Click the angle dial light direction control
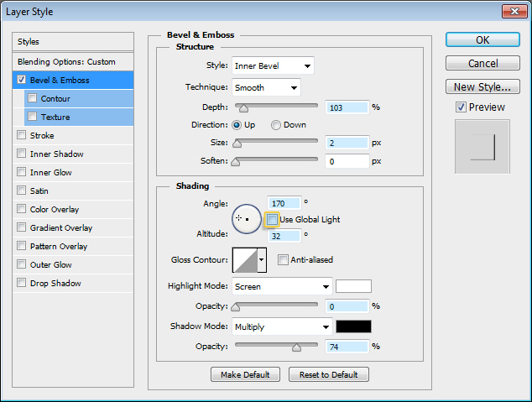Viewport: 532px width, 402px height. pos(246,218)
